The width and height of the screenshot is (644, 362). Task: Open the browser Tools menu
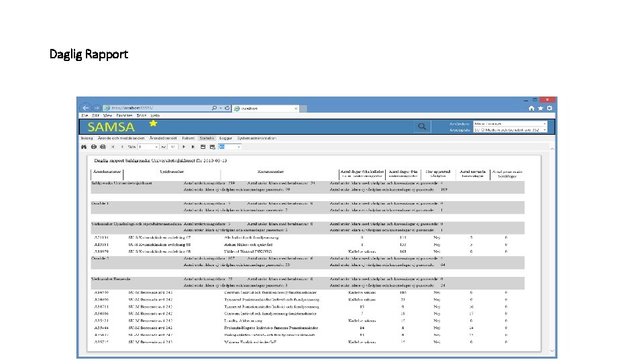pyautogui.click(x=142, y=116)
